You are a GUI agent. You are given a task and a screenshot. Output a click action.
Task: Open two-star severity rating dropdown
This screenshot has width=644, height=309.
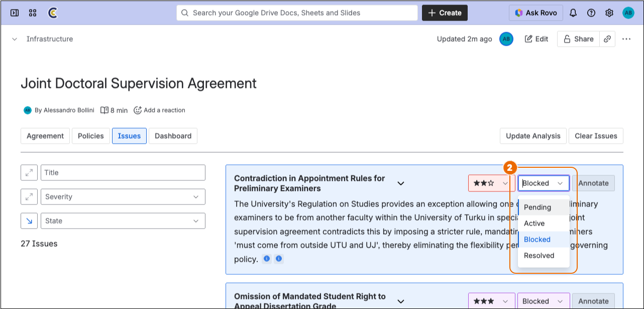491,183
